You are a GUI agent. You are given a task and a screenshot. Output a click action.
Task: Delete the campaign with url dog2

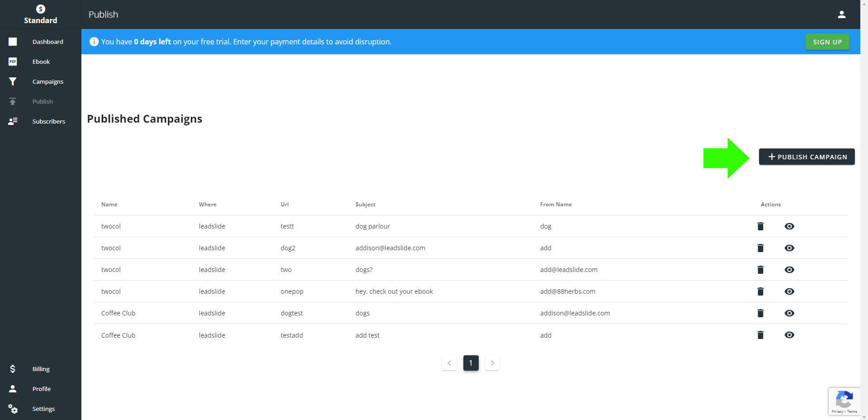760,248
